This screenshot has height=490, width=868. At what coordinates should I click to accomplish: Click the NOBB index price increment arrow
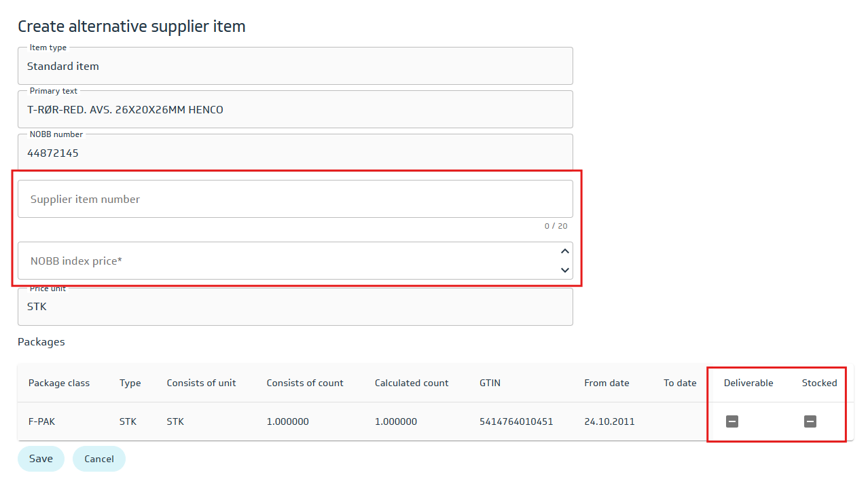click(564, 252)
